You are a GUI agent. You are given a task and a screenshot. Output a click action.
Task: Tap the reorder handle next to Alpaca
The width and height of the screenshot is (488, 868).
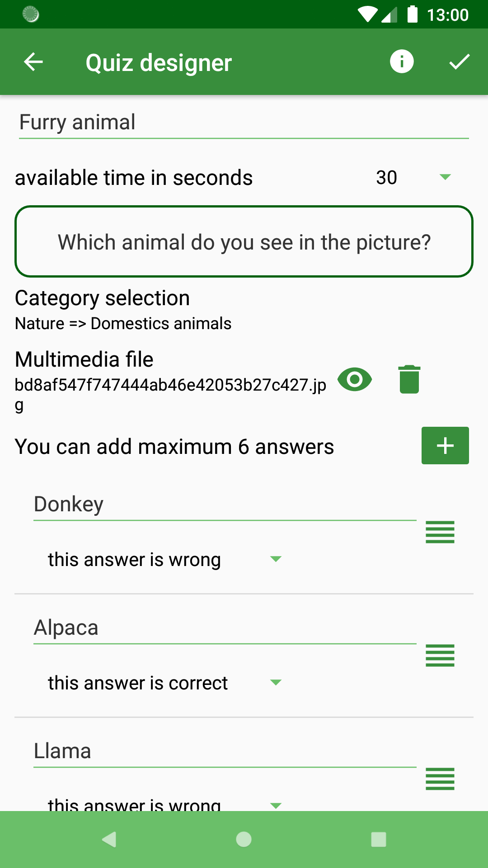(440, 656)
